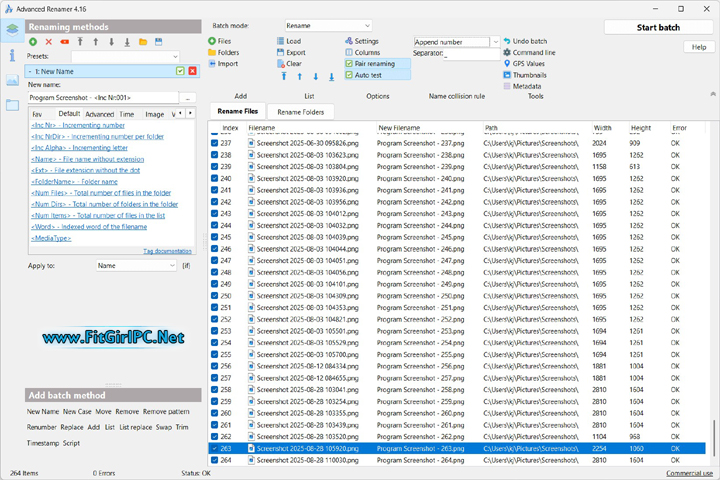Click the Tag documentation link

[x=167, y=251]
